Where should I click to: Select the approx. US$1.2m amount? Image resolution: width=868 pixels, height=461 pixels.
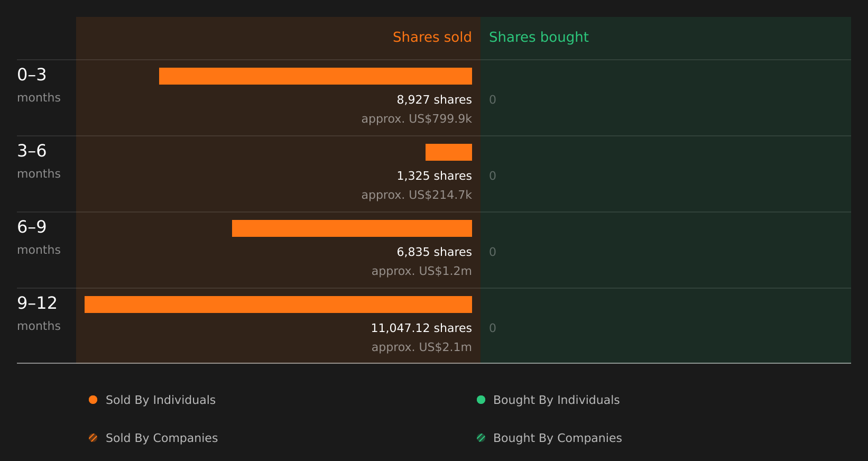pyautogui.click(x=421, y=271)
